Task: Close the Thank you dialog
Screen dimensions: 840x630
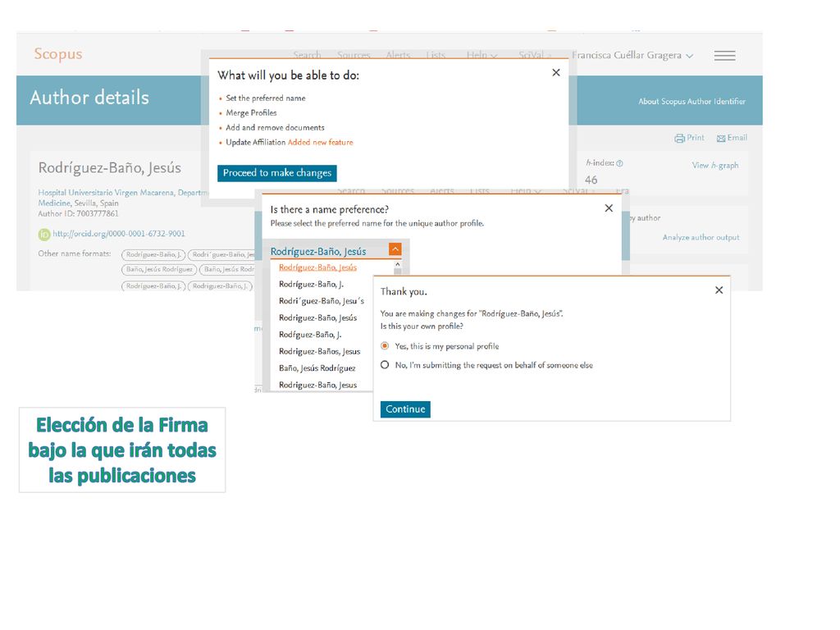Action: pyautogui.click(x=719, y=290)
